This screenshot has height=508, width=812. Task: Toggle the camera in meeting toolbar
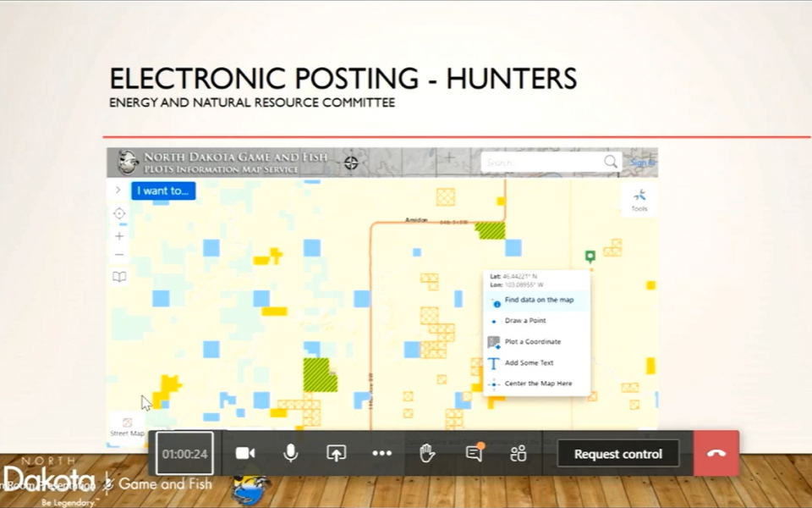[x=245, y=454]
